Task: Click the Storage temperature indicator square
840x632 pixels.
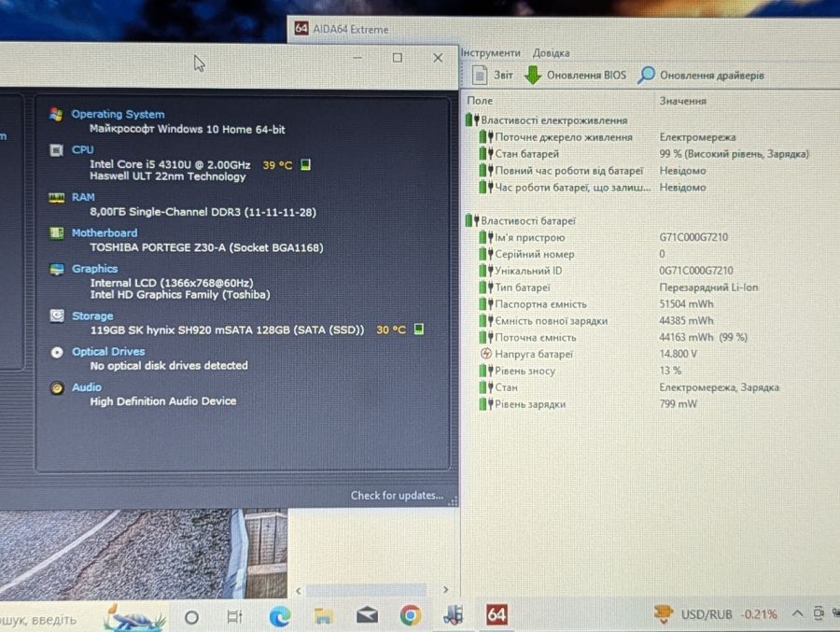Action: 419,330
